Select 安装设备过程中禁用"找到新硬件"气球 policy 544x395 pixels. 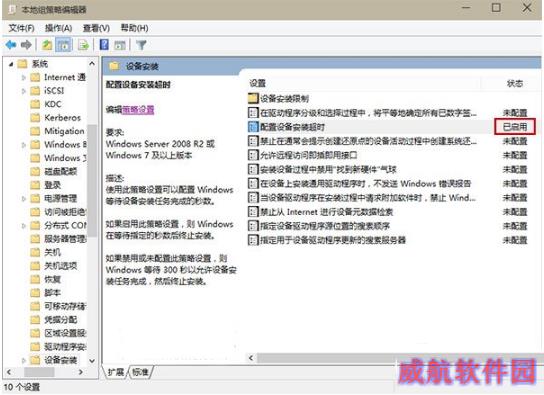coord(388,169)
